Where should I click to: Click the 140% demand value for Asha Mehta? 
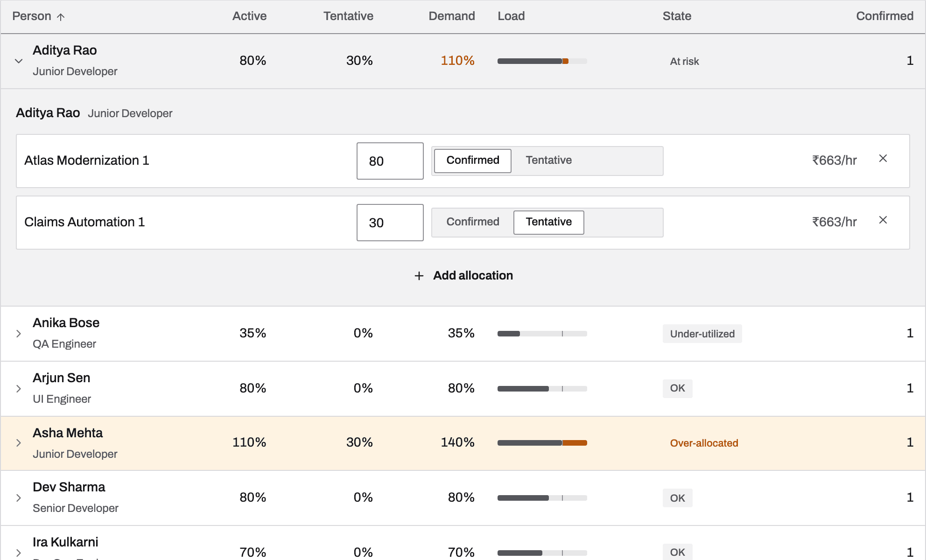coord(457,442)
